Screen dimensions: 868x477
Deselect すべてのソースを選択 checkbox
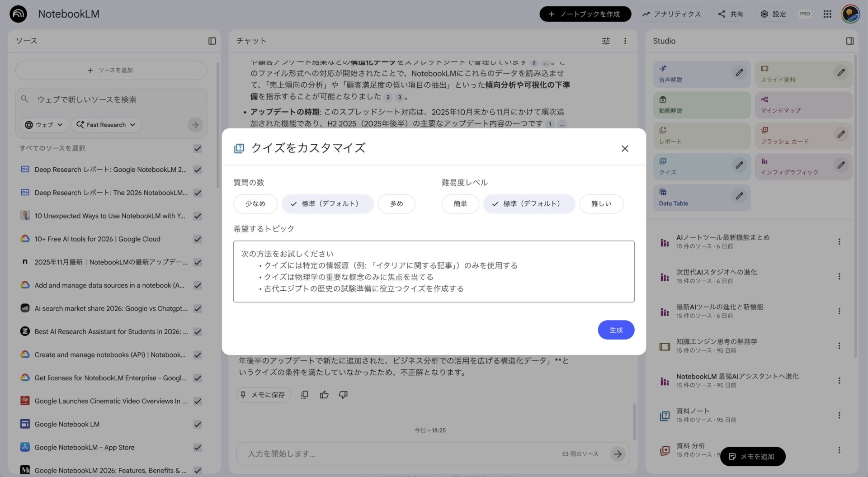tap(198, 148)
